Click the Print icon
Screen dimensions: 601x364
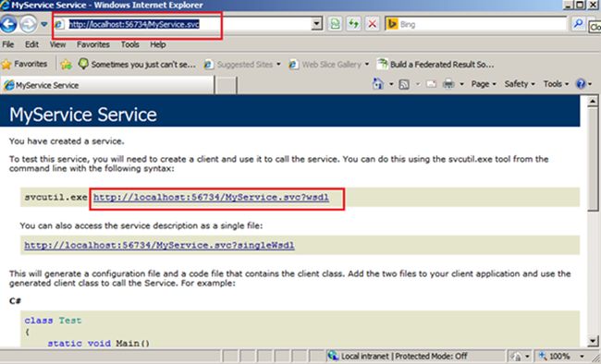[x=448, y=84]
